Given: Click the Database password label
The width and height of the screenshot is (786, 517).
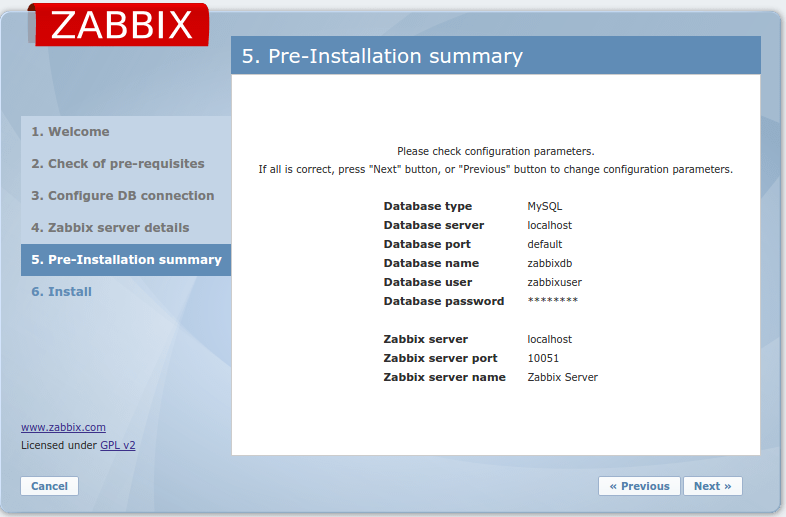Looking at the screenshot, I should click(444, 301).
